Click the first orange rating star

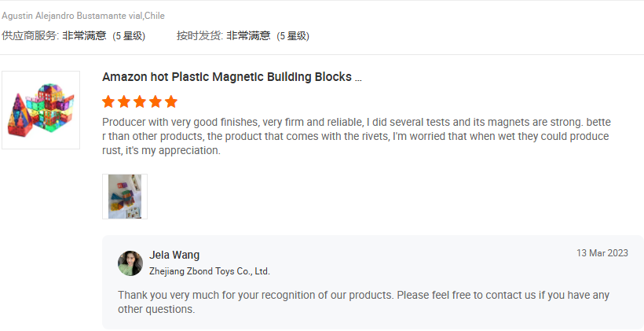coord(108,101)
